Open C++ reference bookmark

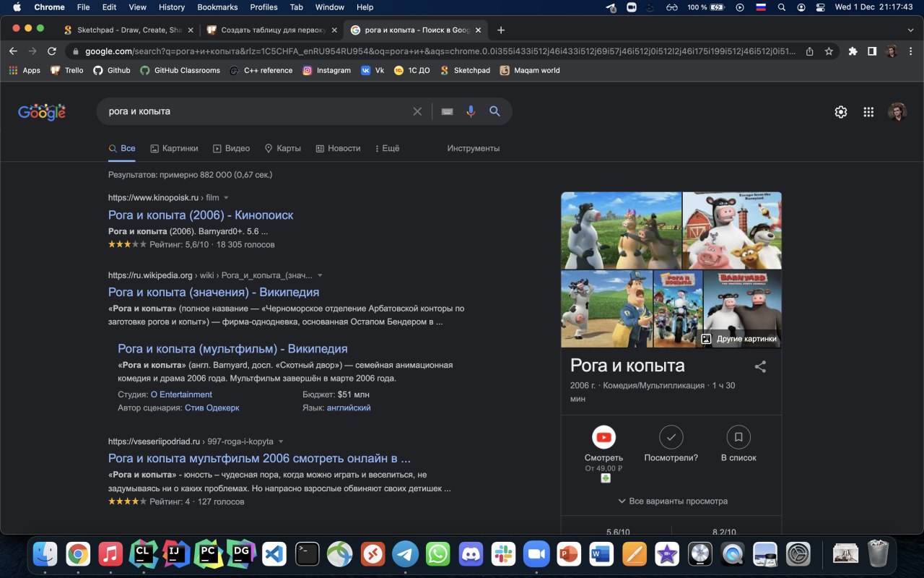261,70
